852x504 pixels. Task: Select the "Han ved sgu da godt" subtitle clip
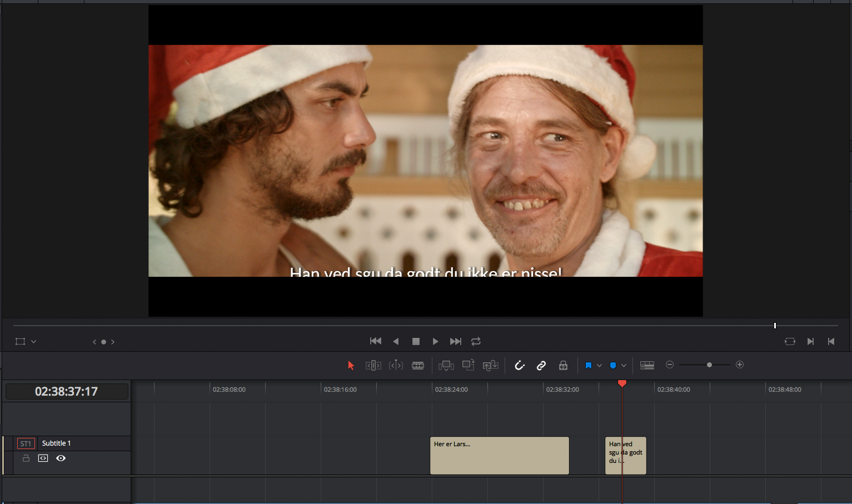tap(626, 456)
